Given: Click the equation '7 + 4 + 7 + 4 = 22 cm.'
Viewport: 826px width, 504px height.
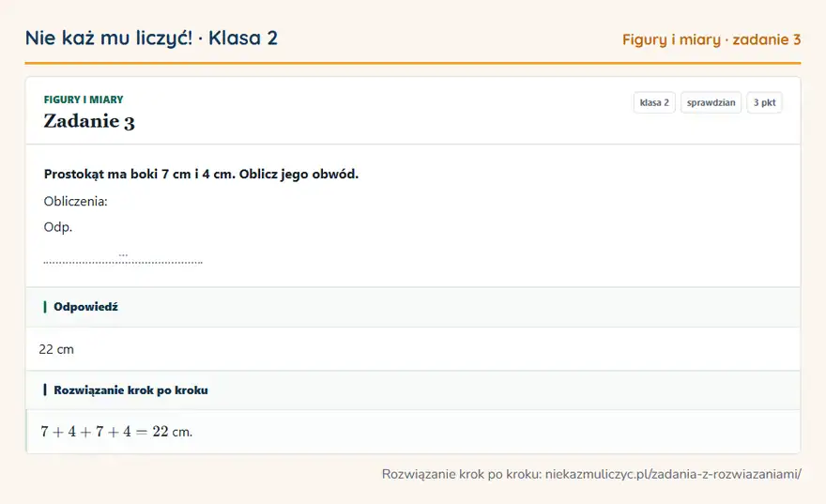Looking at the screenshot, I should [x=116, y=432].
